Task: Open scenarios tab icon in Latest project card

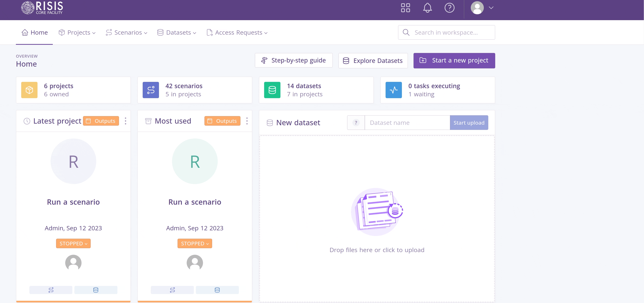Action: (51, 290)
